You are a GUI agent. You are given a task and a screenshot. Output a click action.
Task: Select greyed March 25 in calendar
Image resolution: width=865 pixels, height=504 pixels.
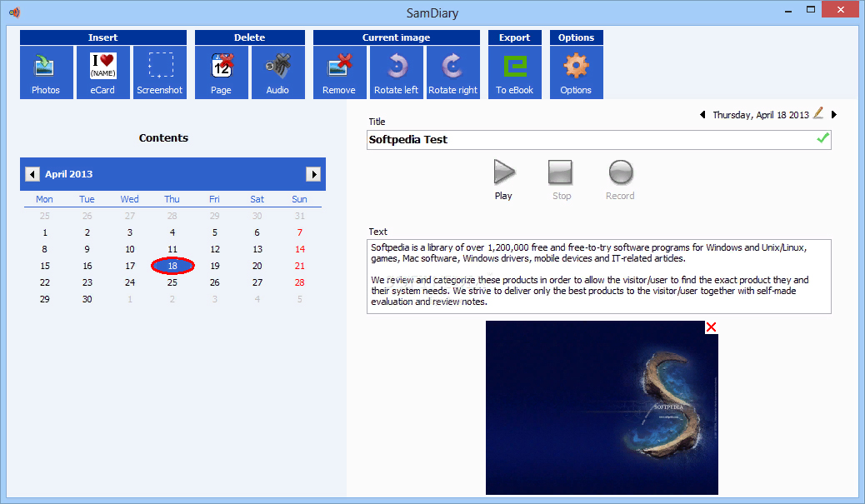(x=45, y=216)
